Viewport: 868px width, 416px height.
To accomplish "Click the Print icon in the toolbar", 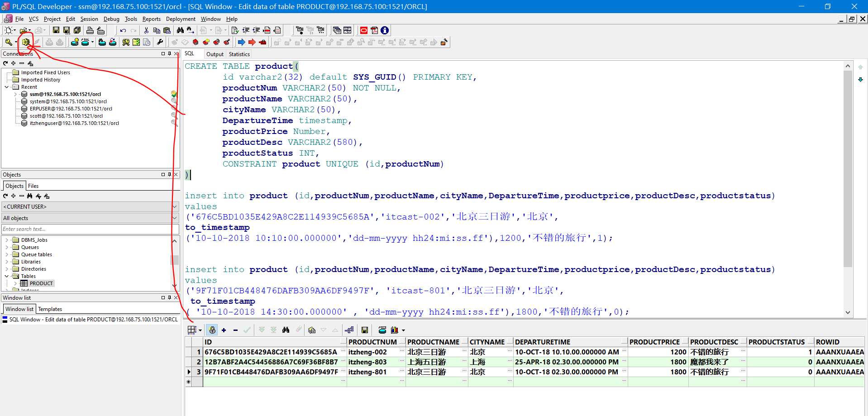I will click(x=90, y=30).
